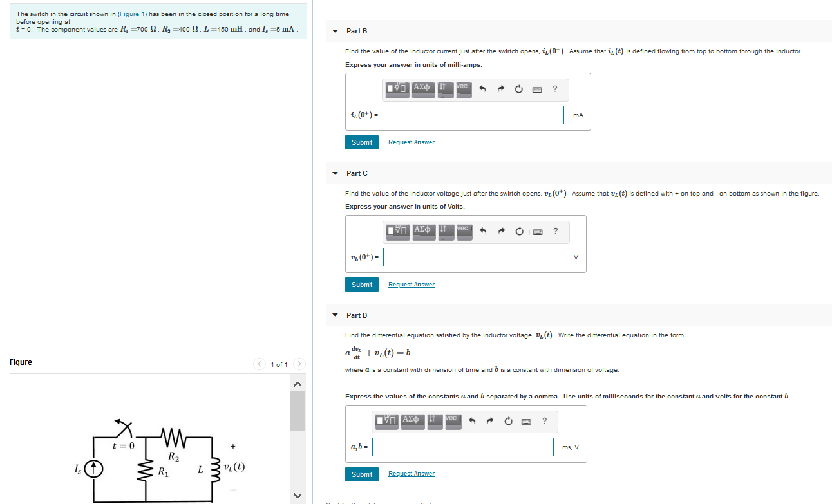This screenshot has width=832, height=504.
Task: Show keyboard shortcuts in Part D
Action: tap(526, 422)
